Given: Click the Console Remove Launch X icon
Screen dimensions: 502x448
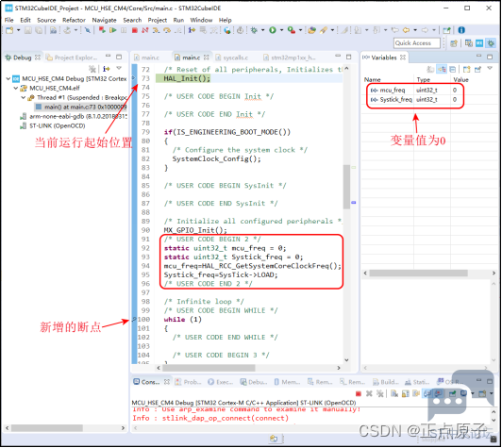Looking at the screenshot, I should click(x=369, y=394).
